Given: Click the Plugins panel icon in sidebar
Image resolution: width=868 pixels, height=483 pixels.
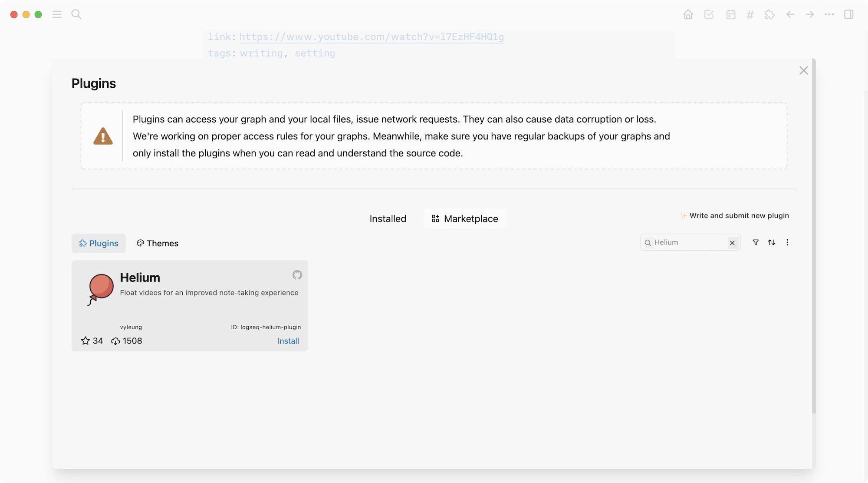Looking at the screenshot, I should pyautogui.click(x=769, y=13).
